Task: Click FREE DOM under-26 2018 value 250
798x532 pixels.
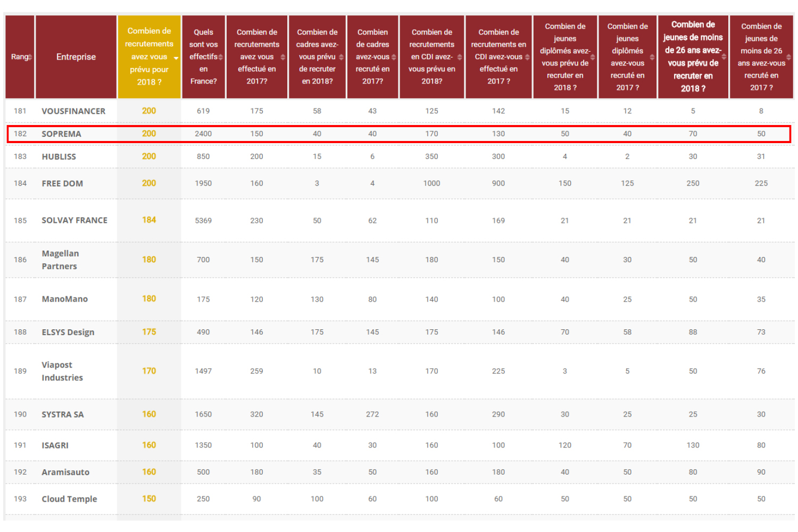Action: click(x=693, y=184)
